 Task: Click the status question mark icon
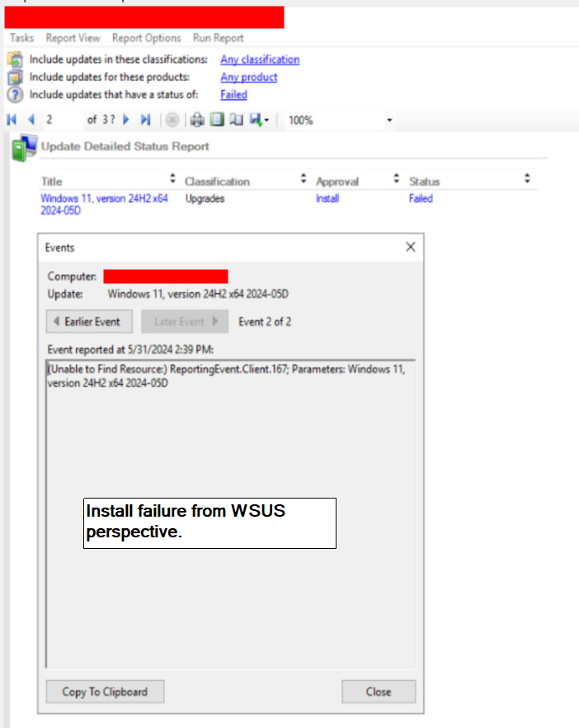[x=15, y=95]
